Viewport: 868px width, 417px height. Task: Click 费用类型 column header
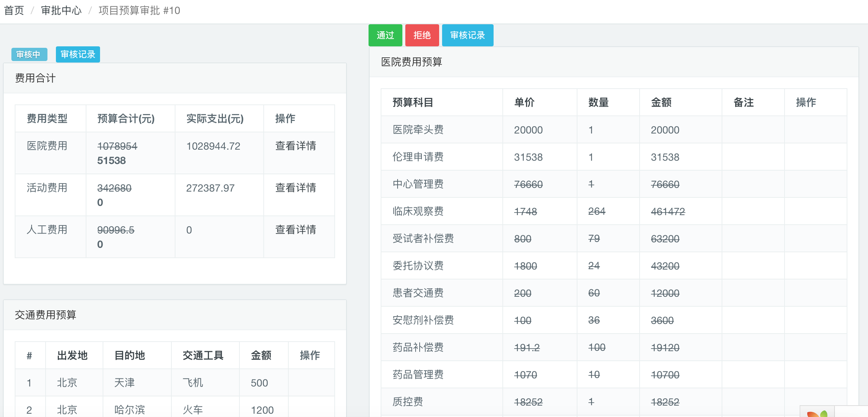[47, 118]
